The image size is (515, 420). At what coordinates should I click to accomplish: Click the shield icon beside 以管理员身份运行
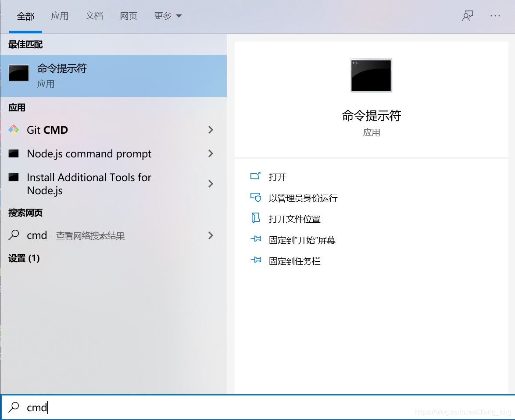256,198
